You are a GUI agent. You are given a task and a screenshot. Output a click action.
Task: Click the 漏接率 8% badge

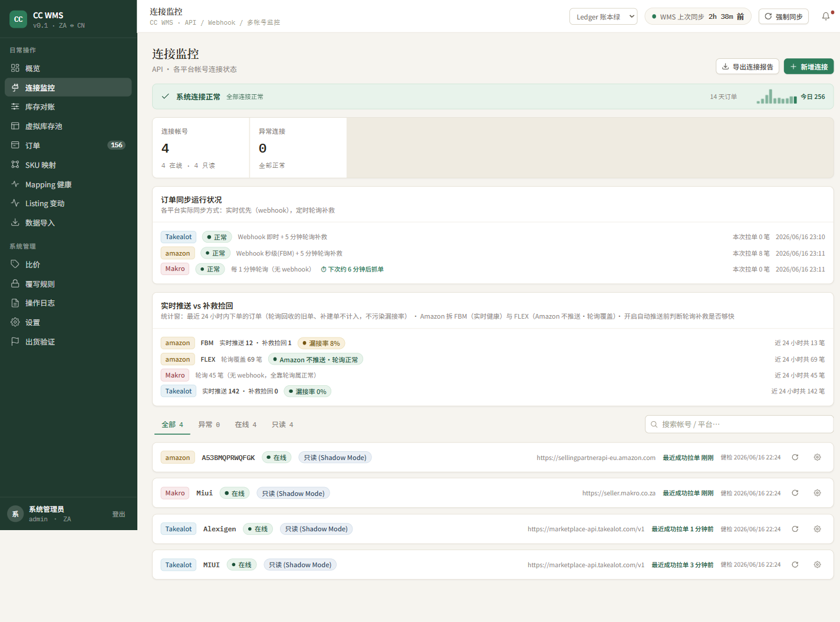click(321, 343)
